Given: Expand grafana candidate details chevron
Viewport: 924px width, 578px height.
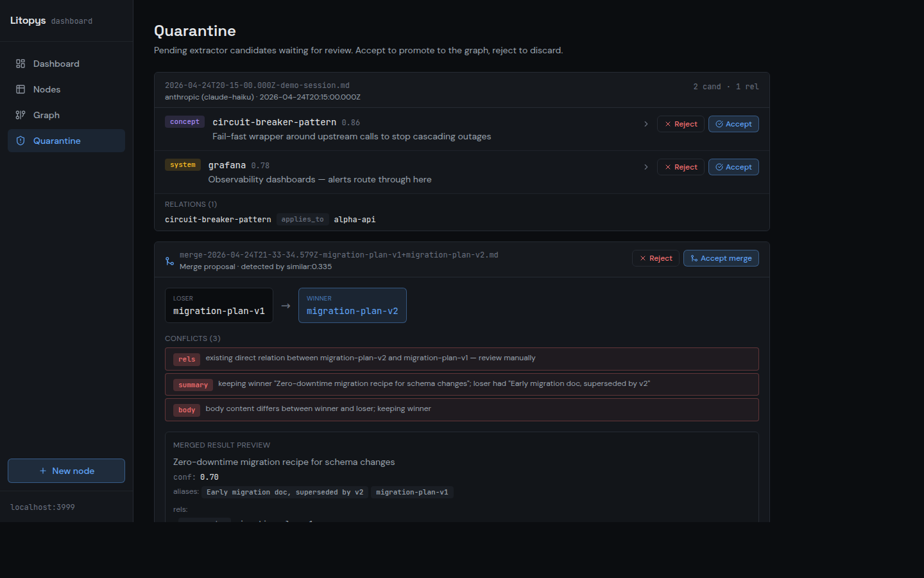Looking at the screenshot, I should pos(646,166).
